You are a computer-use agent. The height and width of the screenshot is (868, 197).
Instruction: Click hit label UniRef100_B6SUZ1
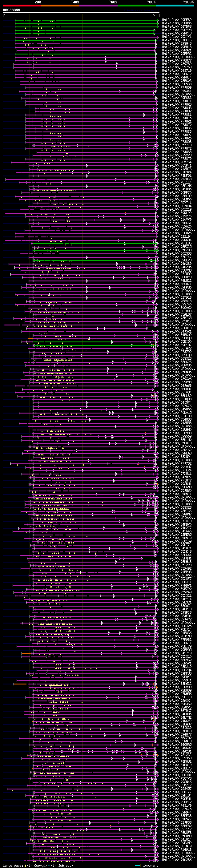click(x=177, y=284)
